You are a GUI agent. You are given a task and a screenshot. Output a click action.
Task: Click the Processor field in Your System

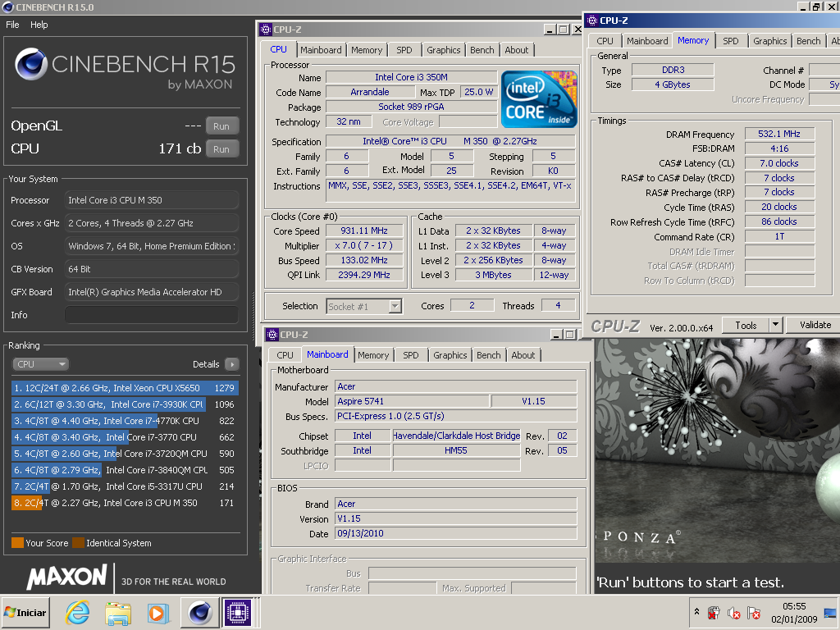[x=152, y=200]
